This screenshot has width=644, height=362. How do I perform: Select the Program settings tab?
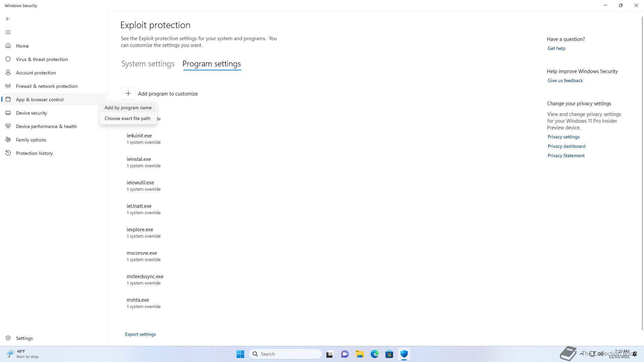[x=212, y=64]
